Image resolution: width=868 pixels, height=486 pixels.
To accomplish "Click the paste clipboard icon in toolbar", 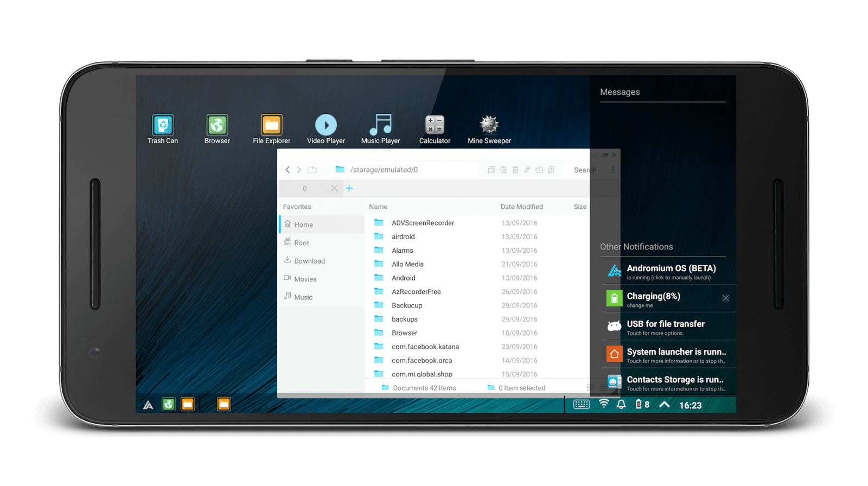I will 503,170.
